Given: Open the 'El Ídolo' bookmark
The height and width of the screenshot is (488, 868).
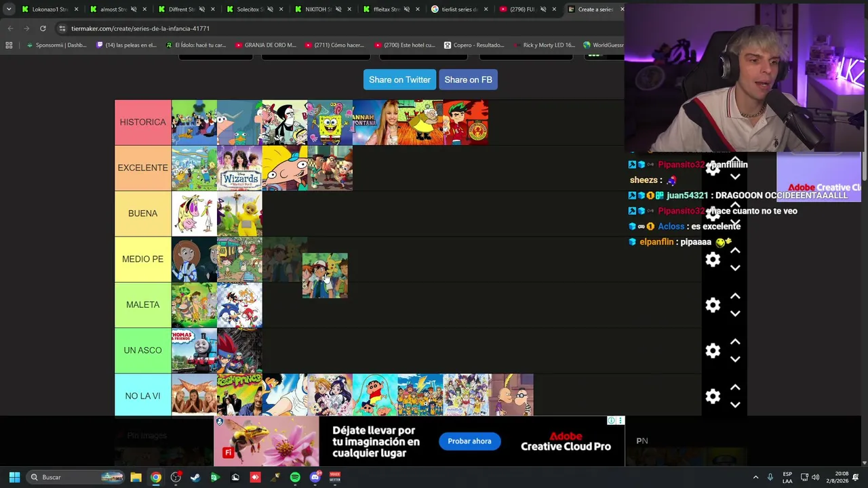Looking at the screenshot, I should [x=196, y=45].
